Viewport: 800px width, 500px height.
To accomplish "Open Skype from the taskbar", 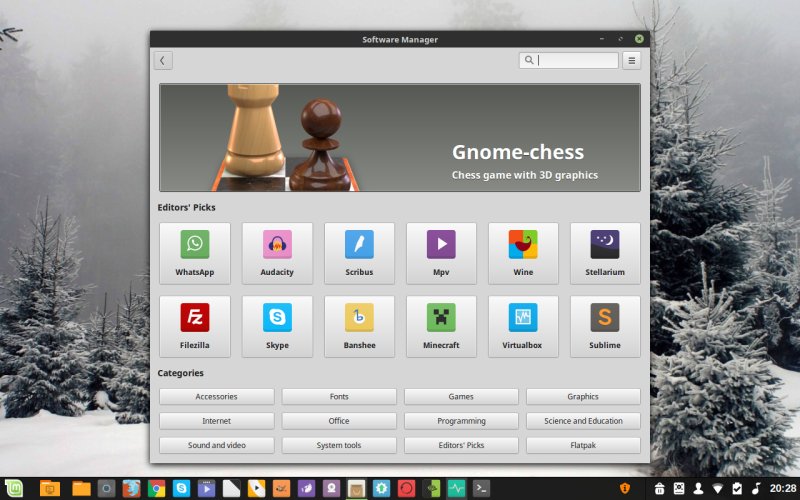I will (x=181, y=489).
